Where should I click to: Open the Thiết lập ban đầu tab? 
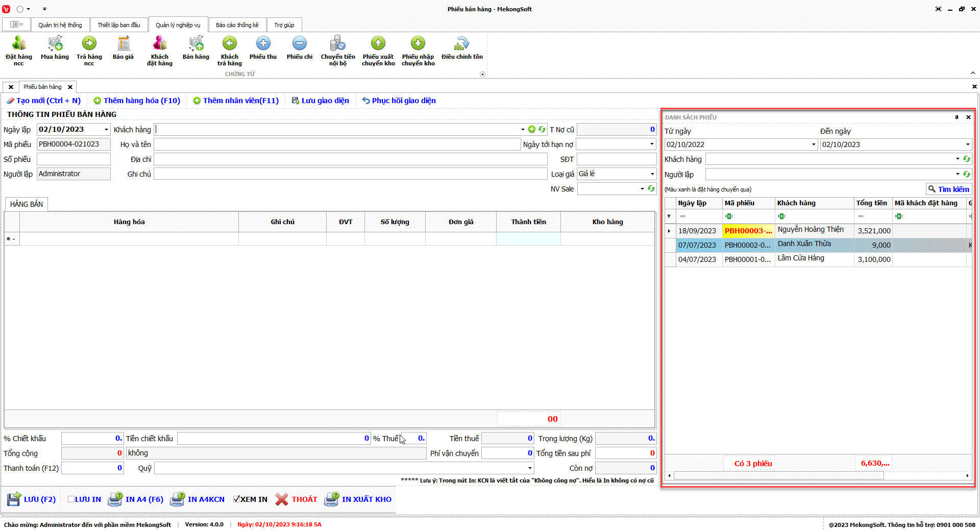tap(118, 25)
